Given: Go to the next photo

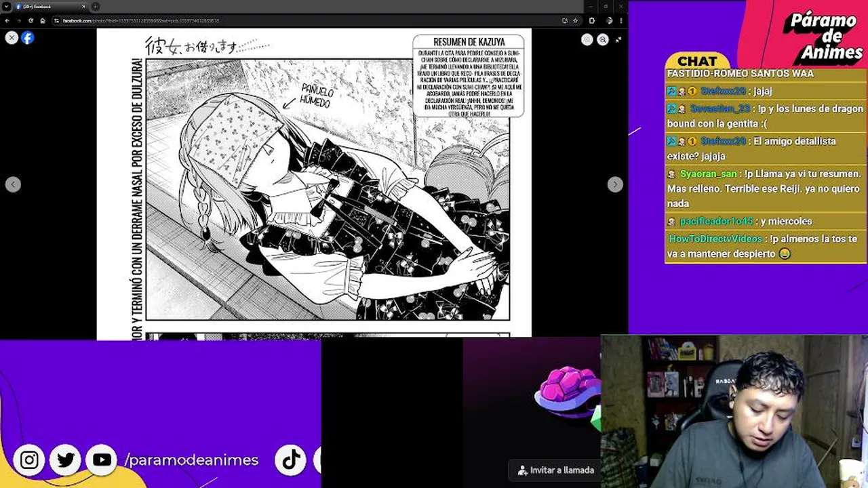Looking at the screenshot, I should [x=615, y=184].
